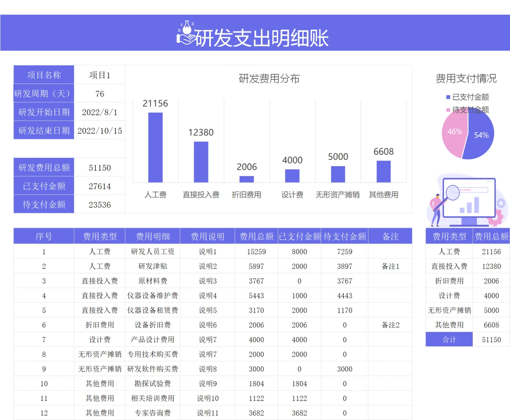Click the 备注 column header
The image size is (510, 420).
[x=390, y=236]
